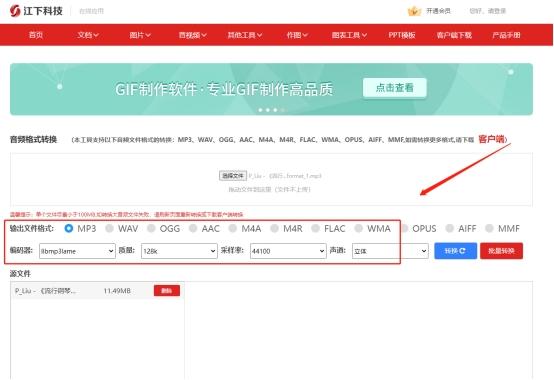
Task: Select the WAV output format
Action: click(110, 228)
